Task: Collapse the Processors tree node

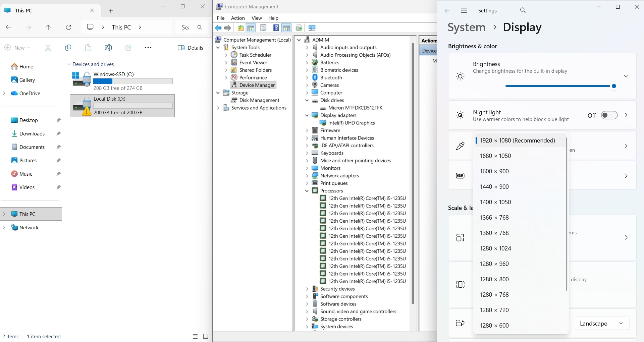Action: [307, 191]
